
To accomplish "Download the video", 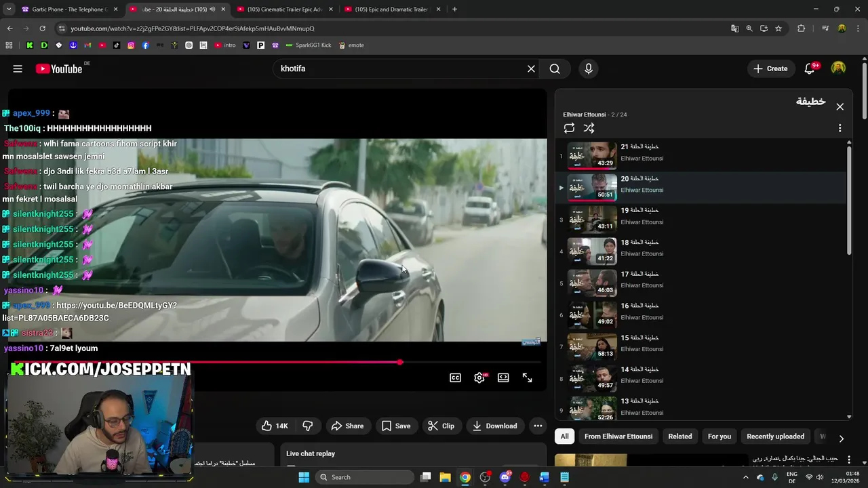I will click(x=495, y=426).
